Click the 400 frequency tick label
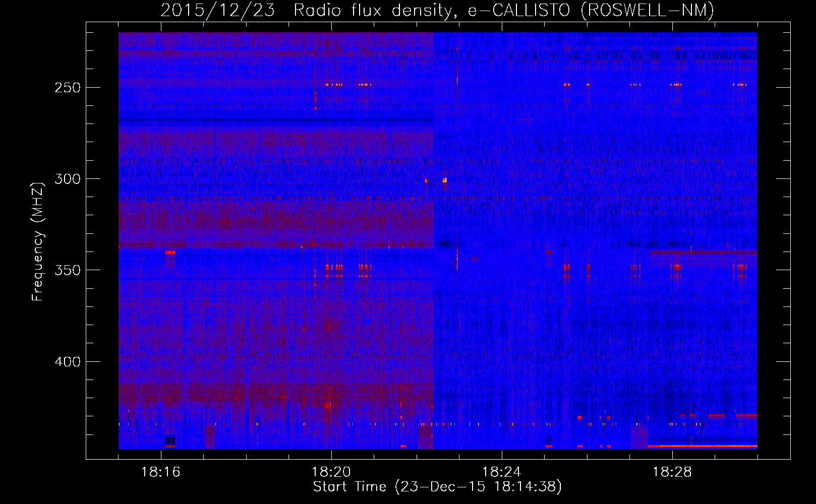The image size is (816, 504). click(x=68, y=362)
